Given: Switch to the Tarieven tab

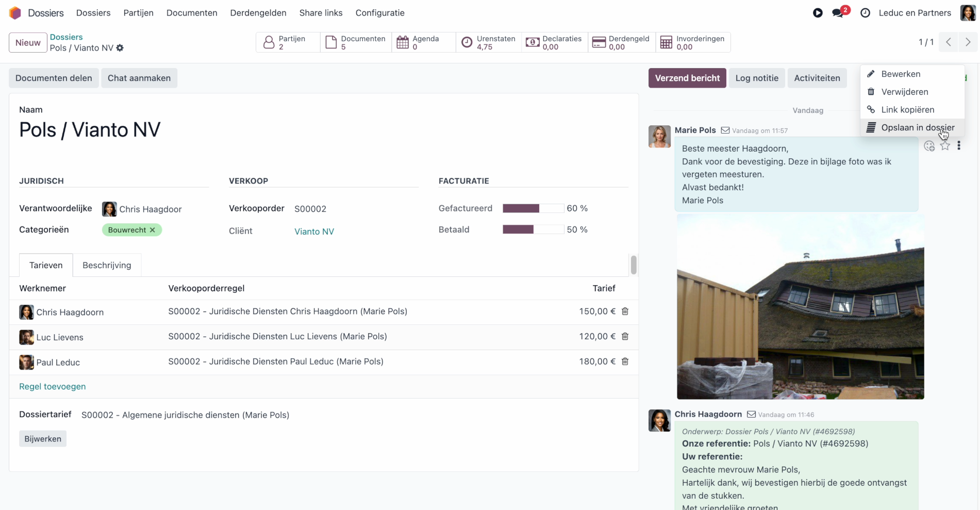Looking at the screenshot, I should tap(46, 265).
